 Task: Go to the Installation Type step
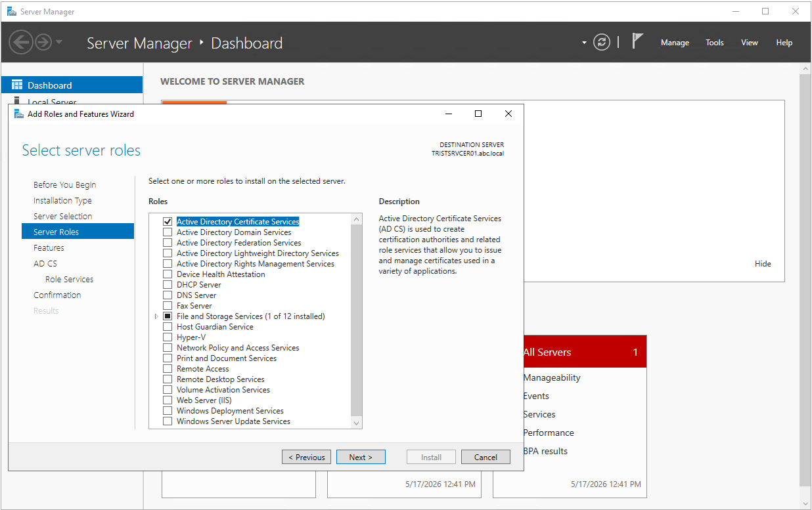[63, 201]
